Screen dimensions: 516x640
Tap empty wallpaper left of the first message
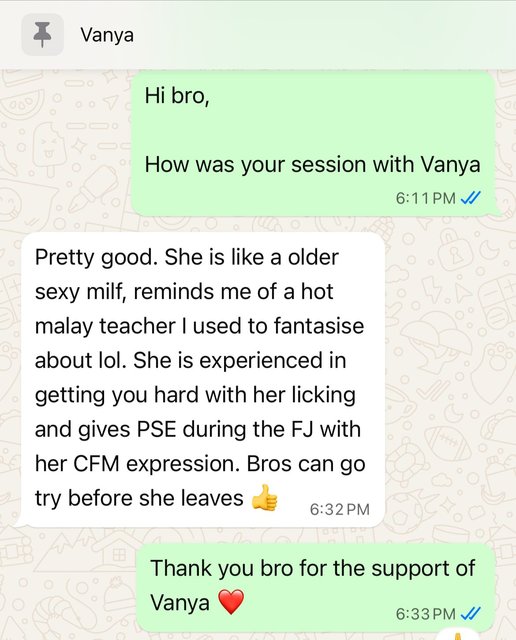pos(65,143)
